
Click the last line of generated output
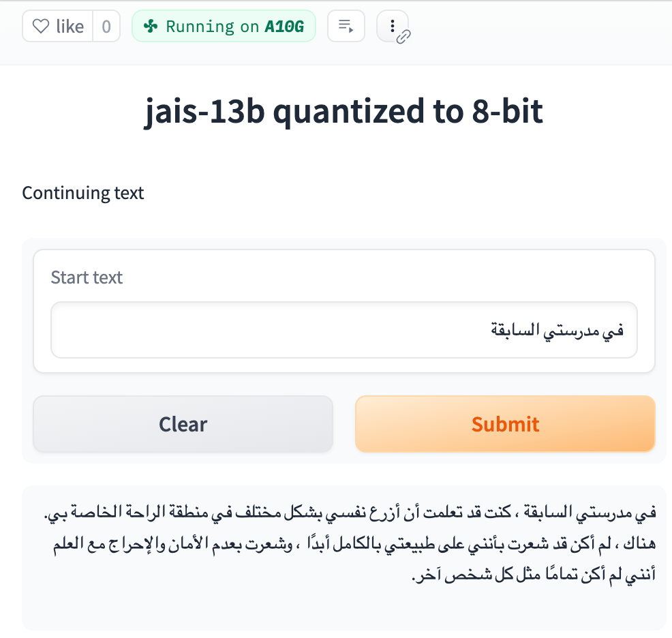point(534,574)
